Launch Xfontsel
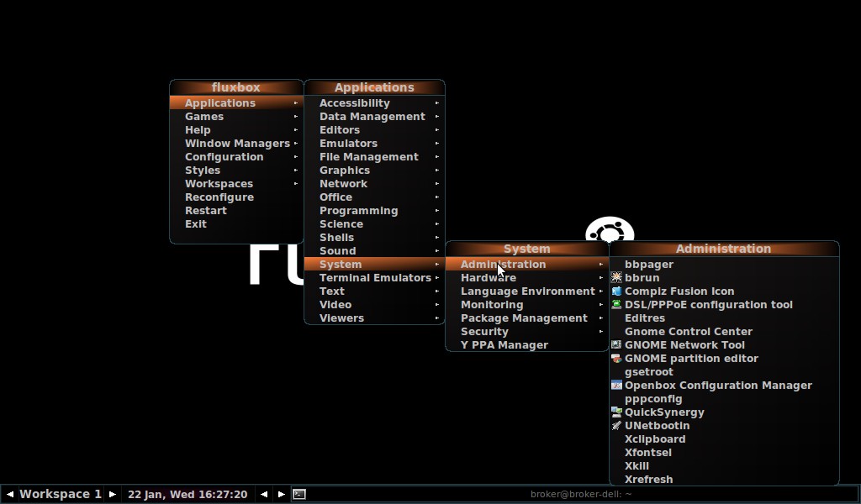 724,453
